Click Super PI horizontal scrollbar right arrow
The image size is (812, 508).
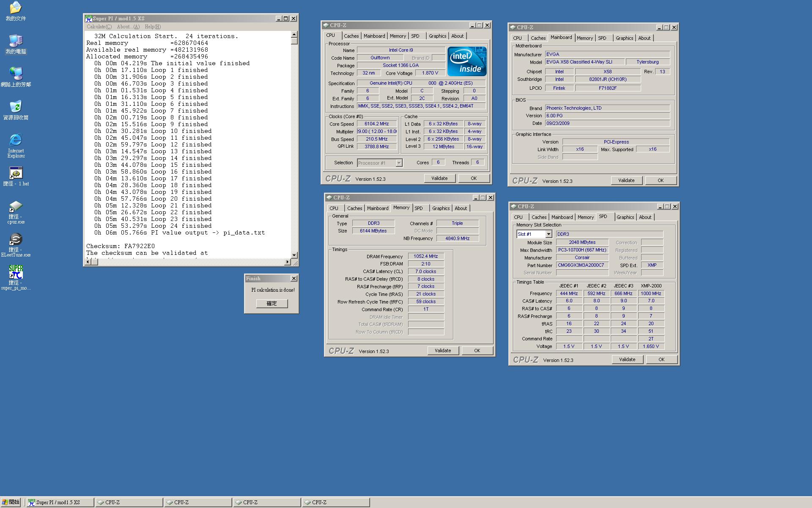288,262
